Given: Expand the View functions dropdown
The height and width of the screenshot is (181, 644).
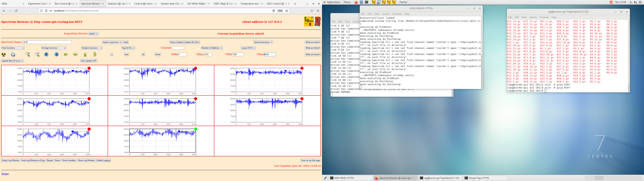Looking at the screenshot, I should click(13, 48).
